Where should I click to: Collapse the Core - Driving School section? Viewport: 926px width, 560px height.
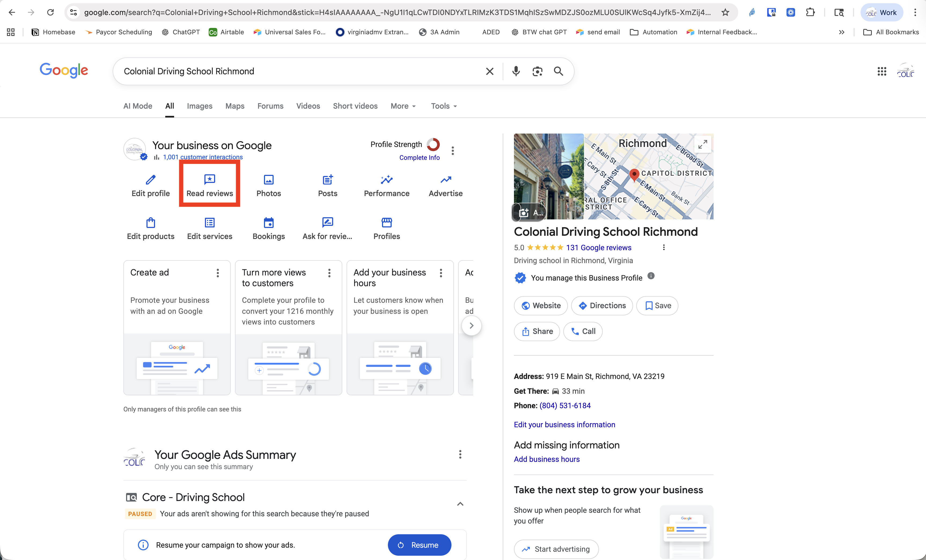460,504
